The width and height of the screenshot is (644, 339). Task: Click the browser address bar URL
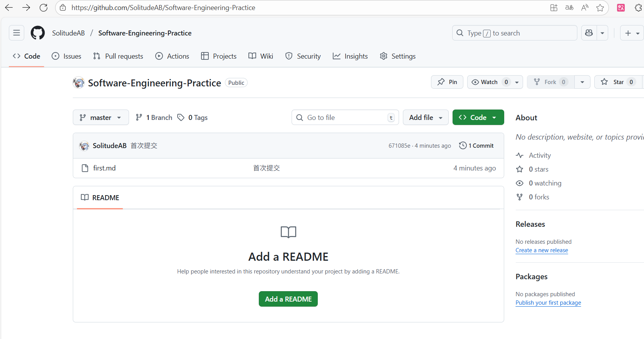[x=163, y=8]
